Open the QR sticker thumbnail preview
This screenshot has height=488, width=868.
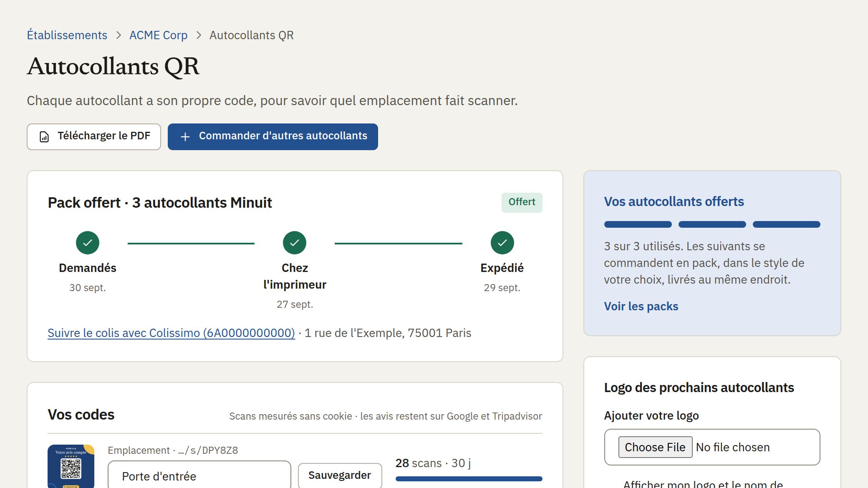pos(71,466)
